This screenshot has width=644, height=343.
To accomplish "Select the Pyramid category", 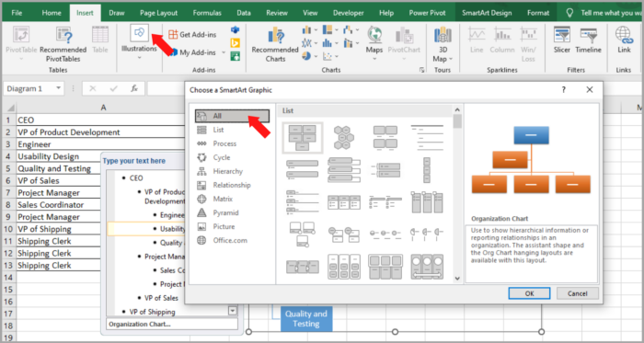I will [225, 213].
